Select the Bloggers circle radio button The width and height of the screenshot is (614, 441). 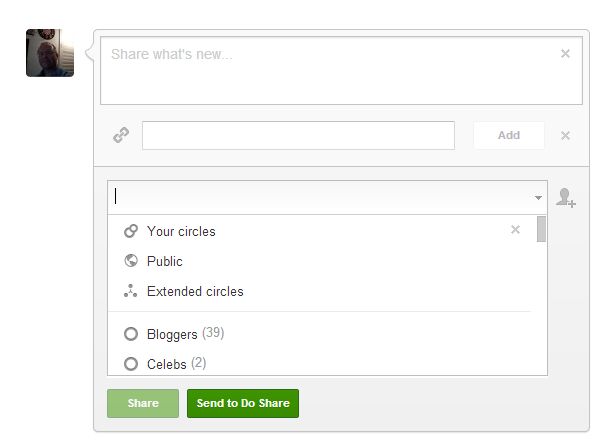[x=131, y=334]
